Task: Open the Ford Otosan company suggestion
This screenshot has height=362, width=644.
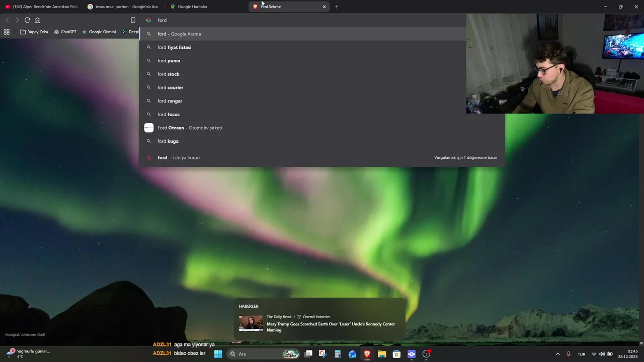Action: click(322, 128)
